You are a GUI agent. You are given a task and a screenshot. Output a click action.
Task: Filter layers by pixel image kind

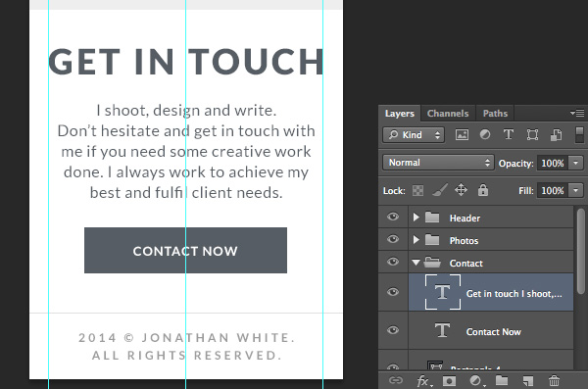pos(462,134)
